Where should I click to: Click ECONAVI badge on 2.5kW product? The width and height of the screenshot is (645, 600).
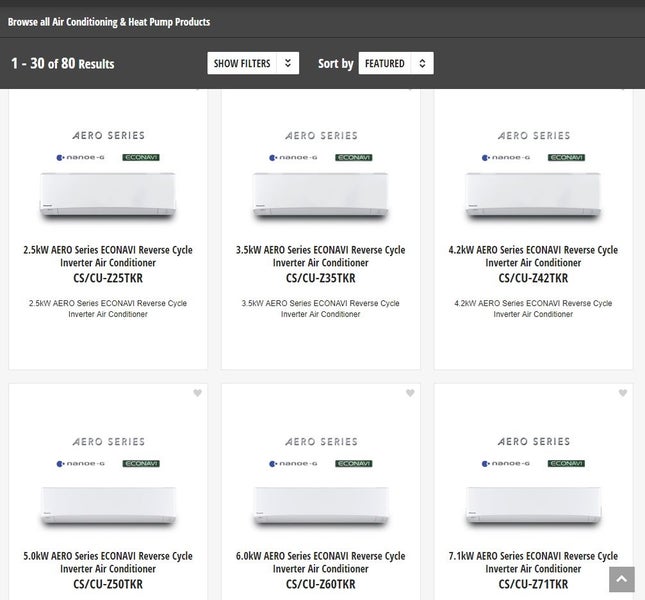(141, 157)
